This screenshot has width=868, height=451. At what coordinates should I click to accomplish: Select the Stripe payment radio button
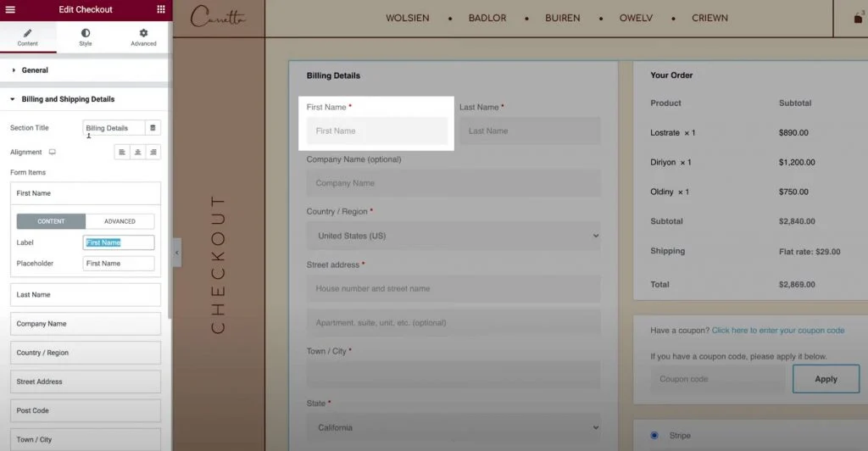pyautogui.click(x=654, y=435)
